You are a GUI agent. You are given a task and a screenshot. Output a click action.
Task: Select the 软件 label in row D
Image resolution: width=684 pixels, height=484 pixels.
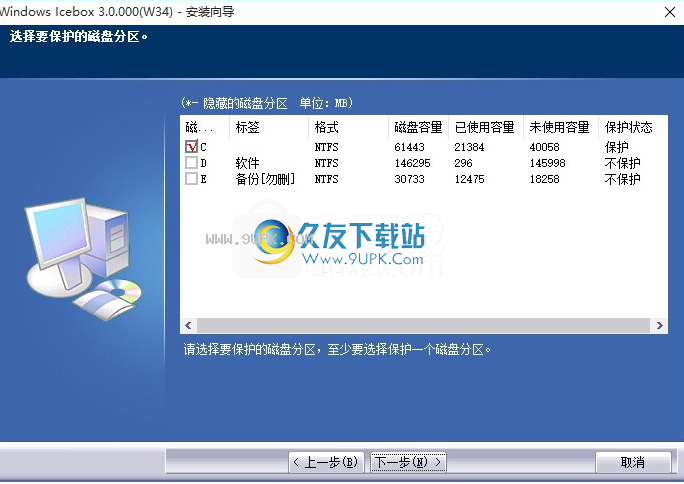click(x=247, y=163)
